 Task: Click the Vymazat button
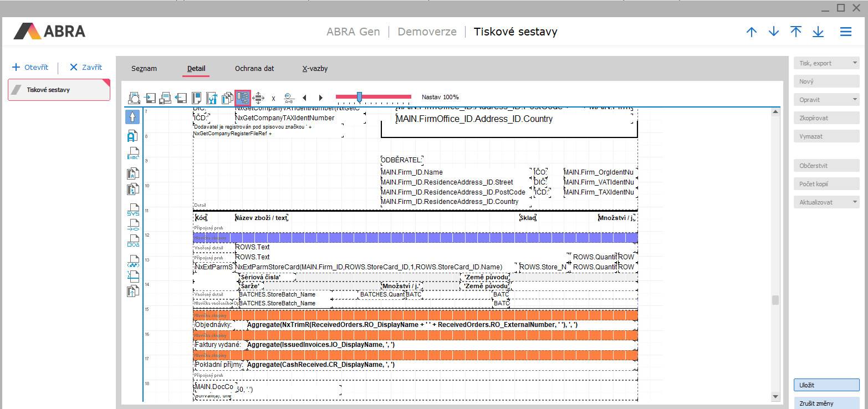coord(826,136)
